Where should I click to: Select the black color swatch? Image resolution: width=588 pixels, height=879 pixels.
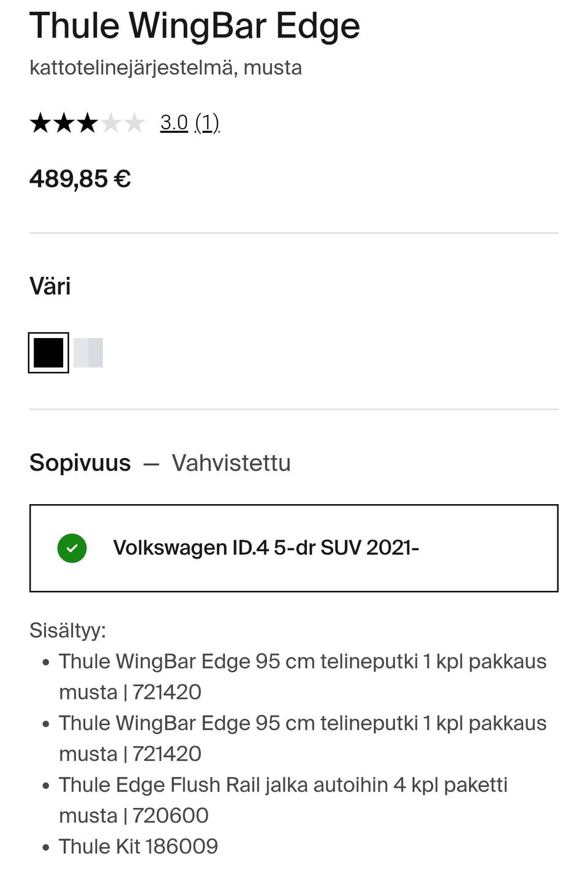(48, 353)
